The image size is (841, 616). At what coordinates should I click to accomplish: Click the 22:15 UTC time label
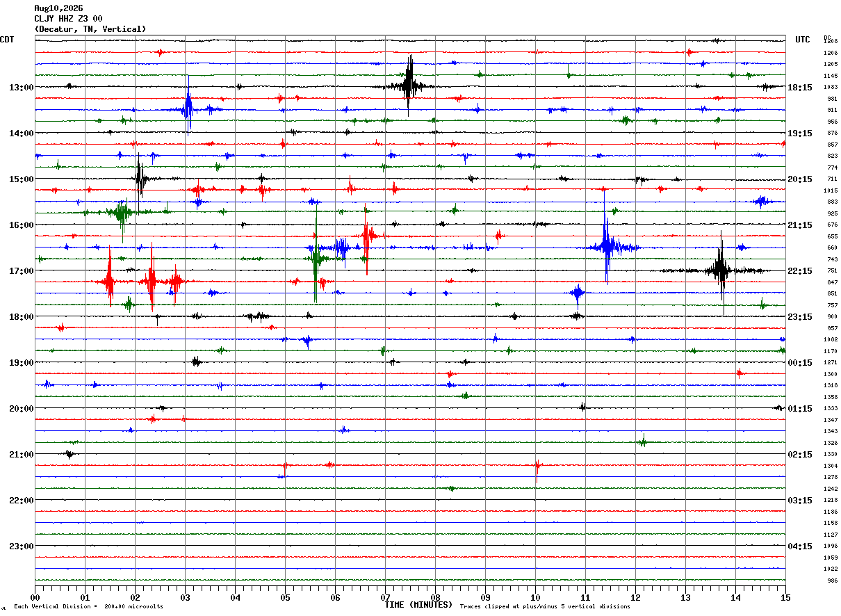point(800,271)
